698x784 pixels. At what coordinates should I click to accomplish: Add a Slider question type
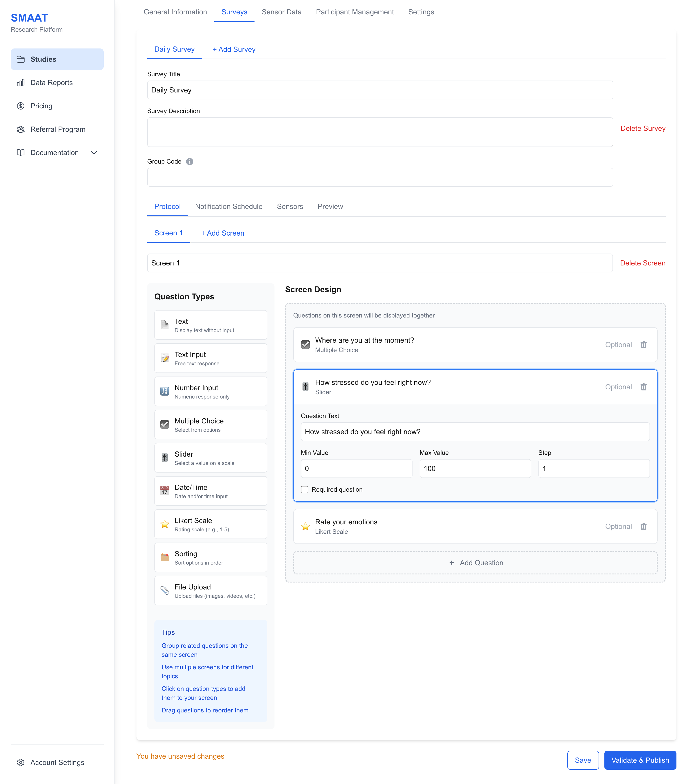click(x=210, y=458)
